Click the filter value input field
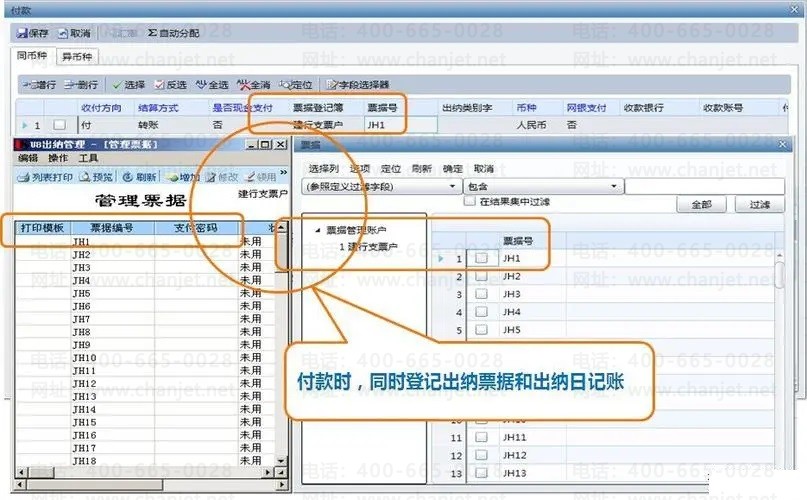 pyautogui.click(x=705, y=186)
